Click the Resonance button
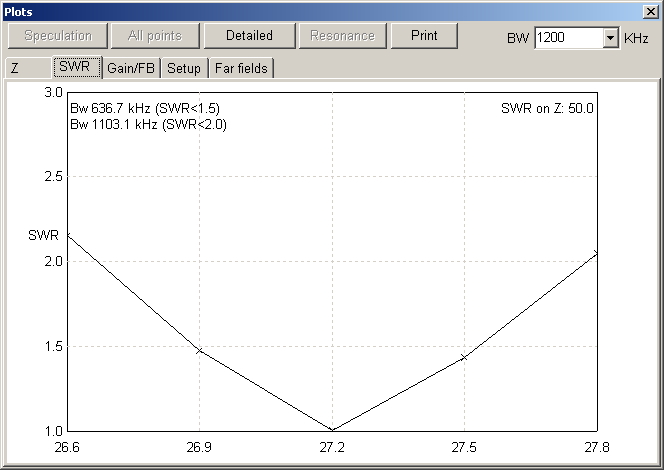This screenshot has height=470, width=664. point(342,36)
